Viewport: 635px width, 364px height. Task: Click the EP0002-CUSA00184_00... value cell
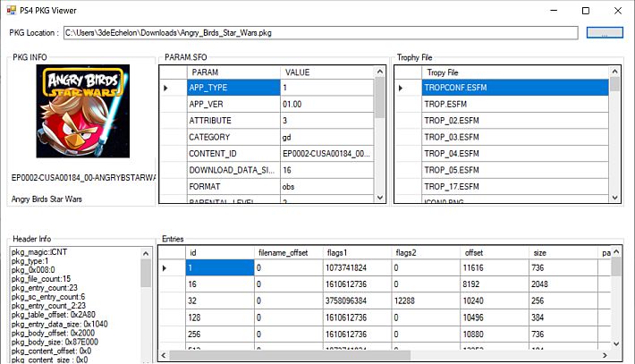tap(326, 154)
